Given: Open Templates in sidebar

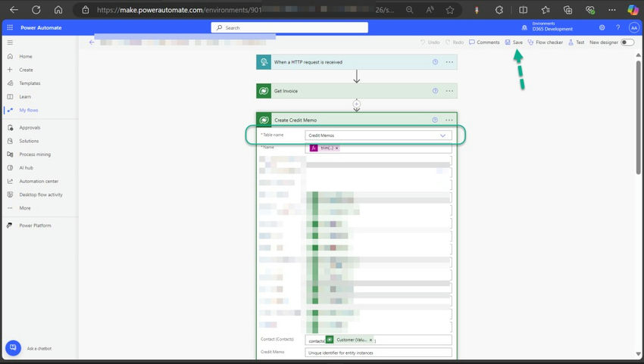Looking at the screenshot, I should pyautogui.click(x=30, y=83).
